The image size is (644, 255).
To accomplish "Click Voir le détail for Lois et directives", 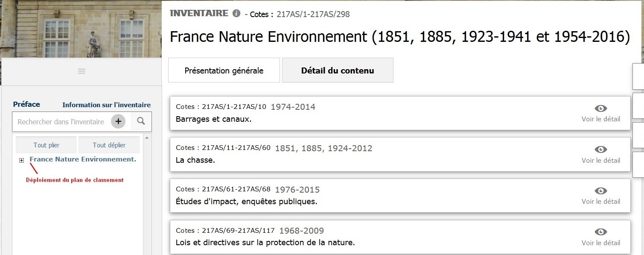I will click(600, 243).
